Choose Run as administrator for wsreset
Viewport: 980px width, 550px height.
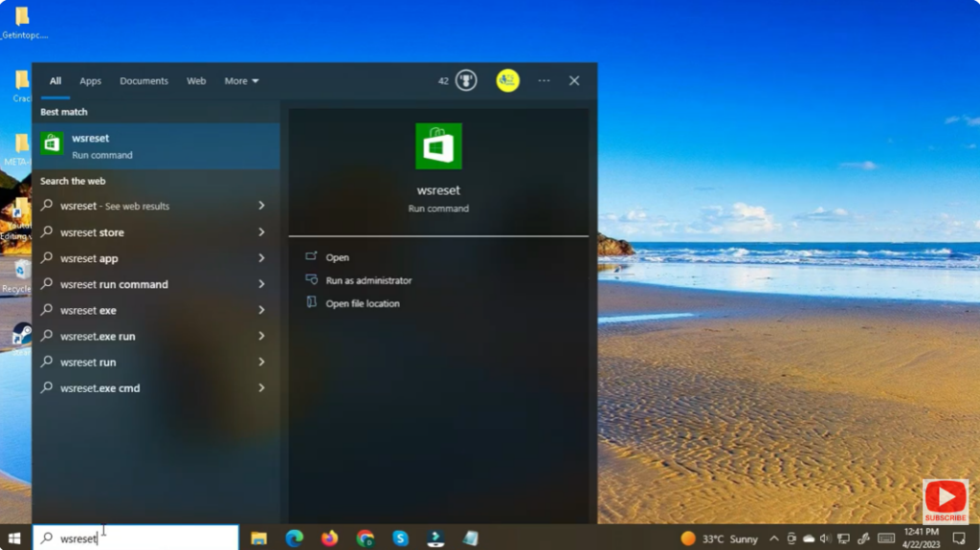368,280
